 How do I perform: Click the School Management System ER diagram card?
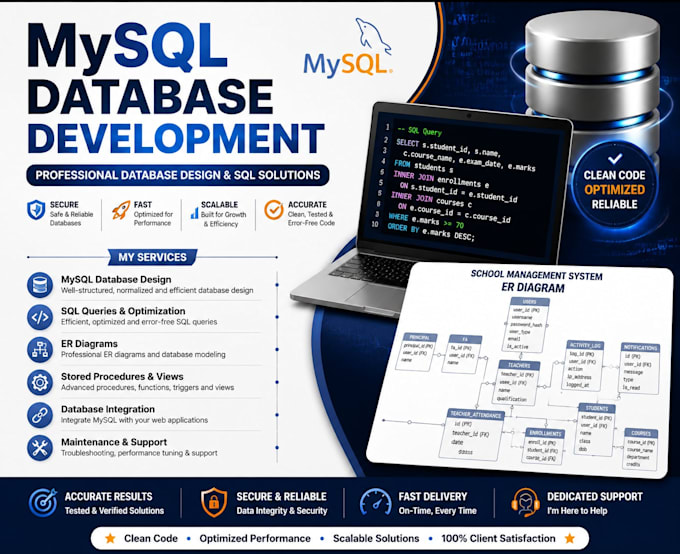pos(520,370)
